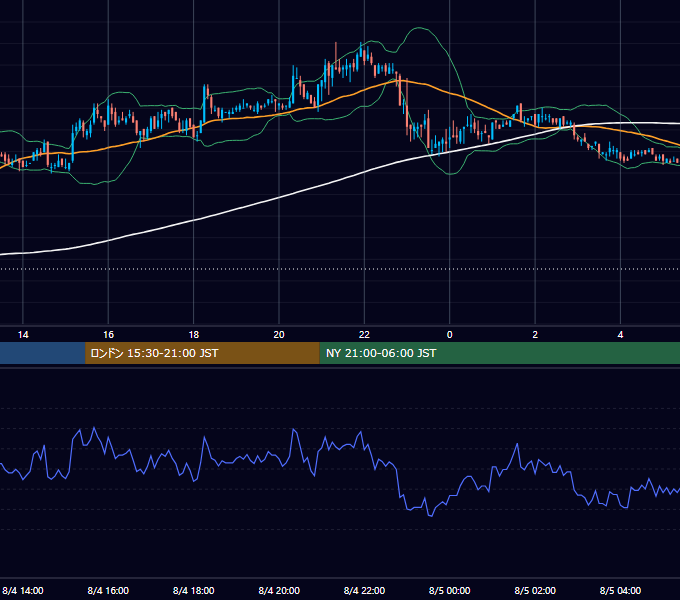Click the 8/5 04:00 time label

(621, 591)
